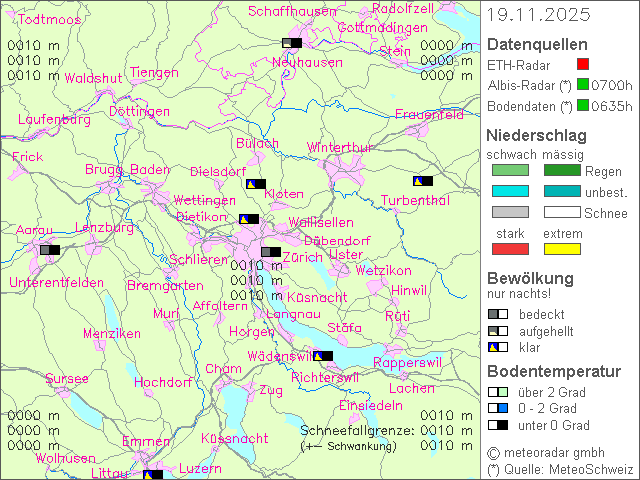Select the station icon beside Kloten

tap(257, 184)
